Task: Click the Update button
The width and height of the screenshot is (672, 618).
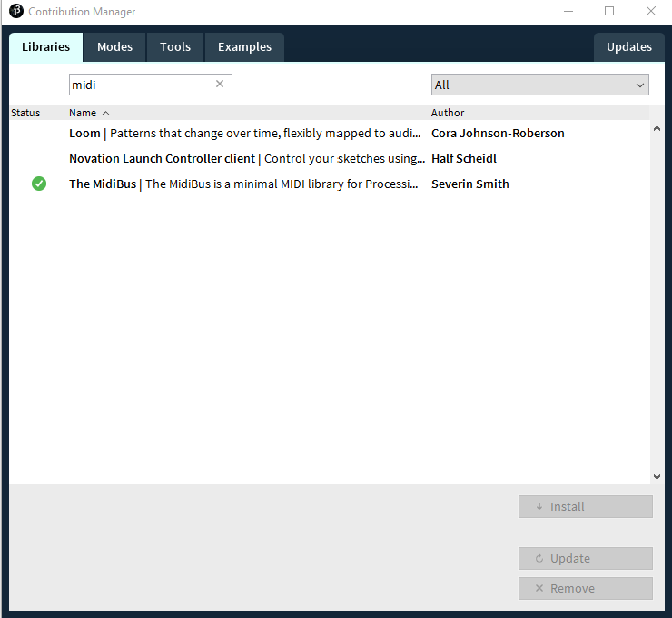Action: coord(586,558)
